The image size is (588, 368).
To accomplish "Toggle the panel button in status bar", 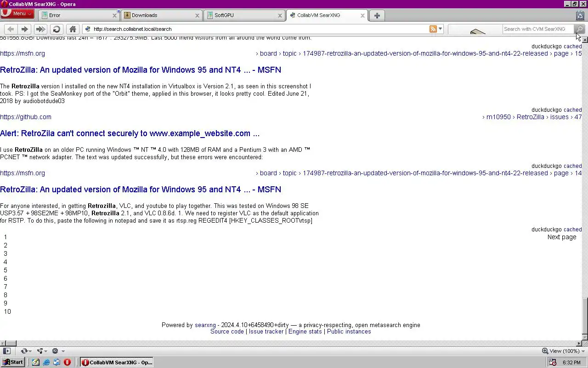I will click(x=6, y=351).
